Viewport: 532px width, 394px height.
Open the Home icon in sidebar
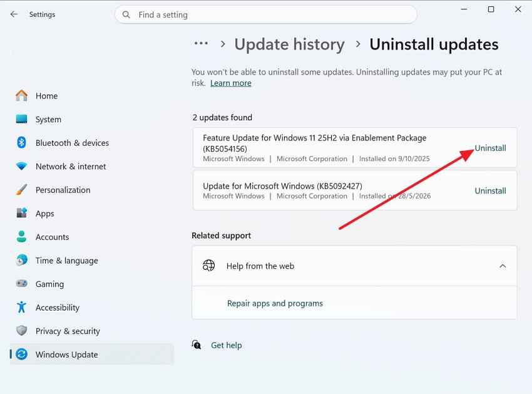pyautogui.click(x=22, y=96)
